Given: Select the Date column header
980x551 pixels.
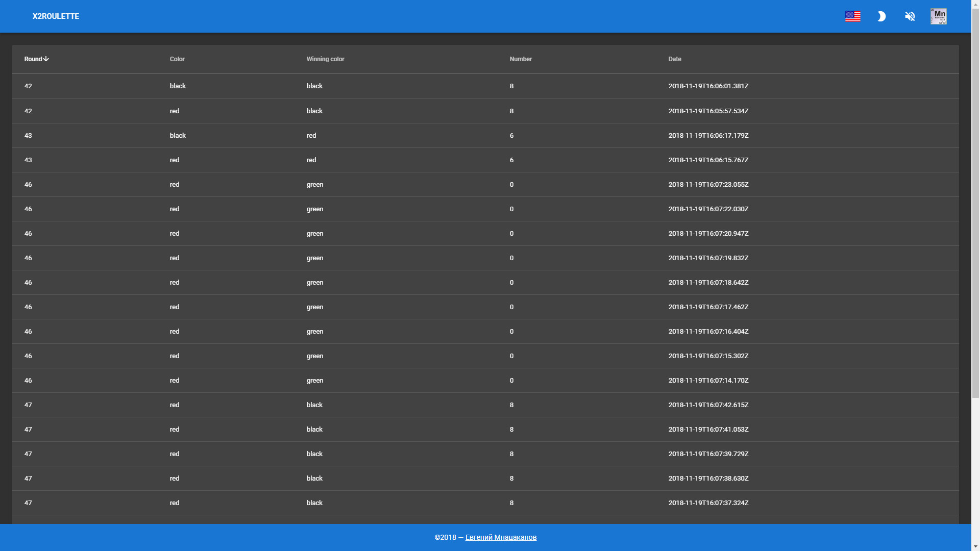Looking at the screenshot, I should pyautogui.click(x=674, y=59).
